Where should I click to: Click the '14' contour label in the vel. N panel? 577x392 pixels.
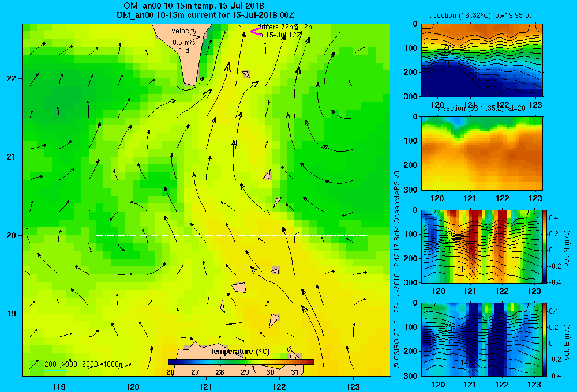pos(464,269)
